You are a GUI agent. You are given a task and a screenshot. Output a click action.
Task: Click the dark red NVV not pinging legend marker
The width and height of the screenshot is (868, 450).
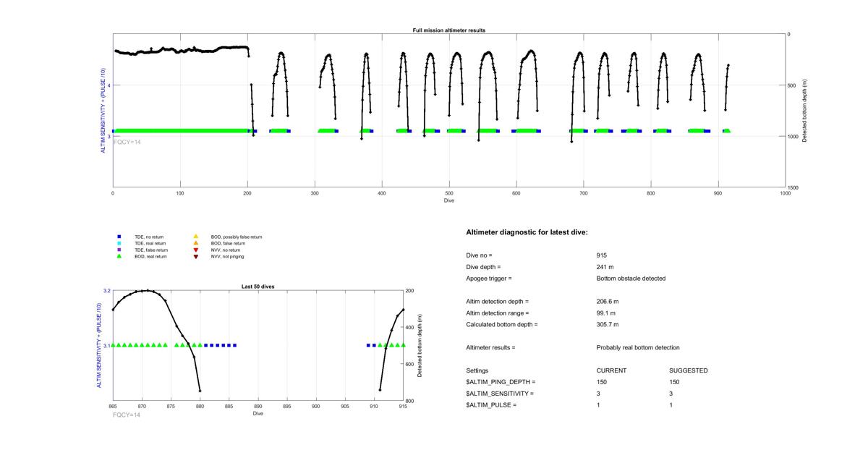point(196,256)
